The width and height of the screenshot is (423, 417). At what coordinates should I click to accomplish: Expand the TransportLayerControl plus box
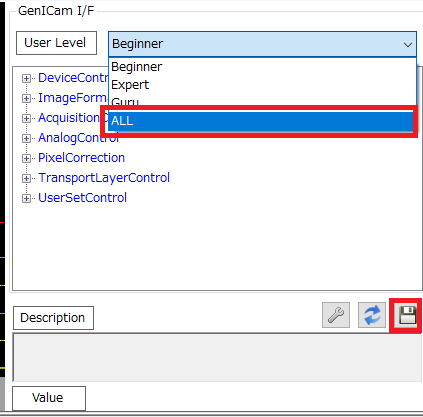pyautogui.click(x=26, y=178)
